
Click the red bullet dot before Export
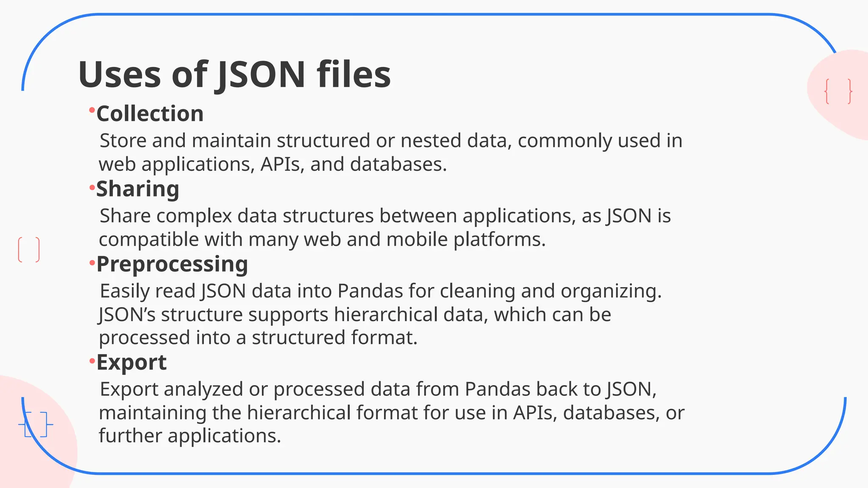point(92,361)
